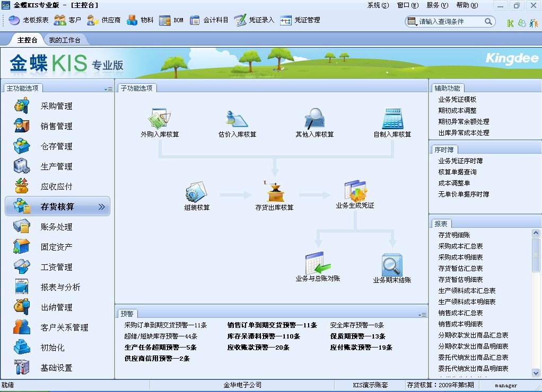Screen dimensions: 542x392
Task: Open the 窗口(W) menu
Action: [x=408, y=5]
